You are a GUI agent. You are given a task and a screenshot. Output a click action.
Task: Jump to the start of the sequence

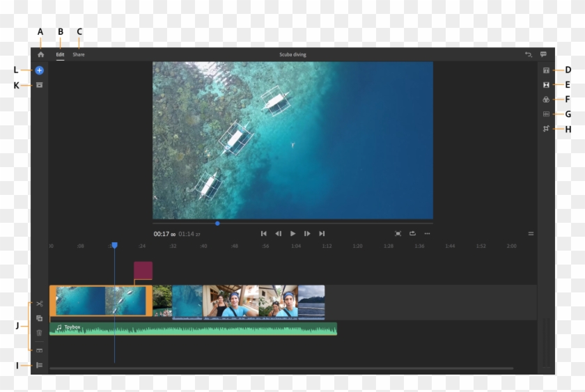263,233
